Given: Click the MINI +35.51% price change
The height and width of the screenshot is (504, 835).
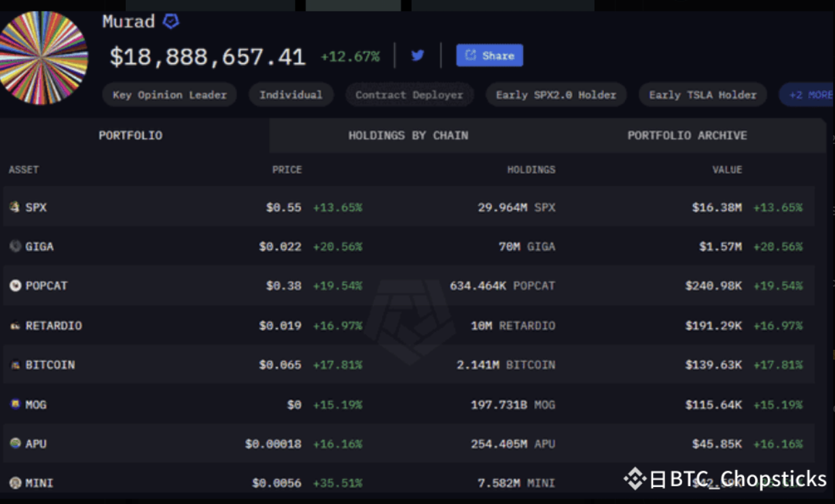Looking at the screenshot, I should [x=338, y=483].
